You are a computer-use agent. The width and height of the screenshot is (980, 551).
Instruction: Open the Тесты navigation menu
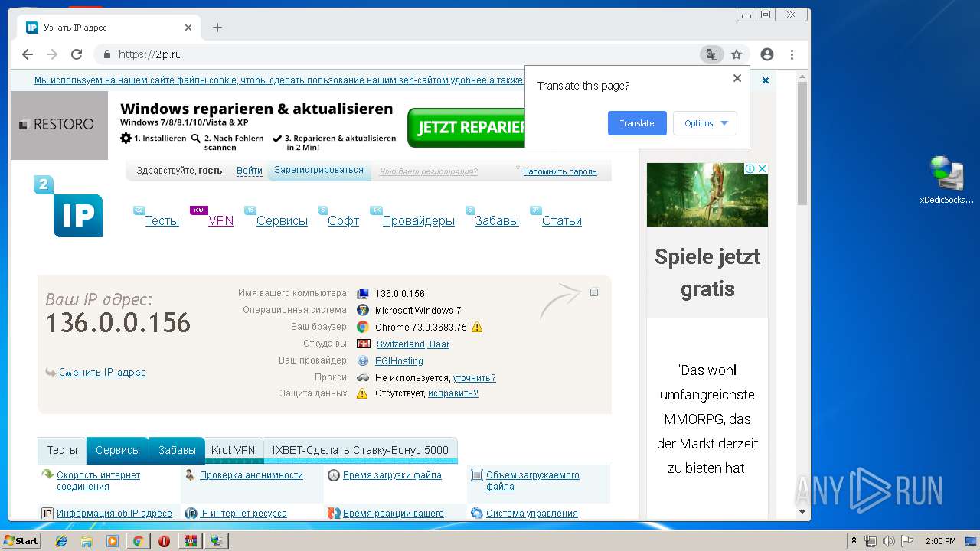click(x=162, y=220)
